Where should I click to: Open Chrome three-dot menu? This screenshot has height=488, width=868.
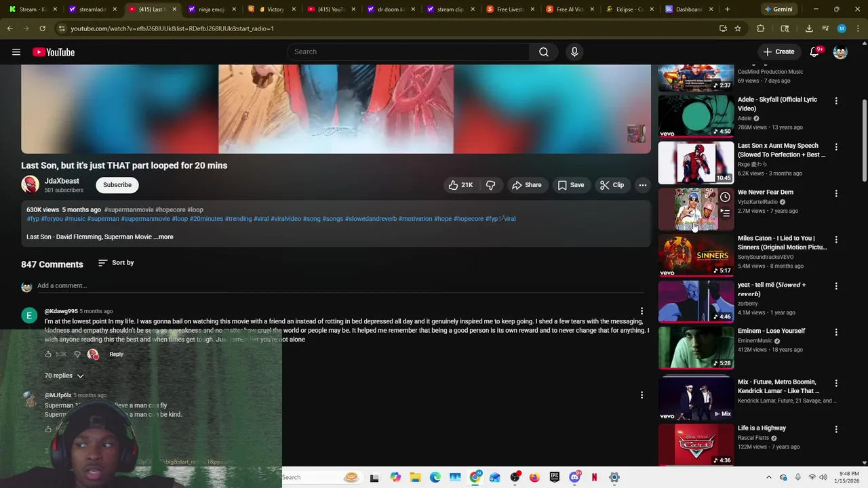[858, 28]
